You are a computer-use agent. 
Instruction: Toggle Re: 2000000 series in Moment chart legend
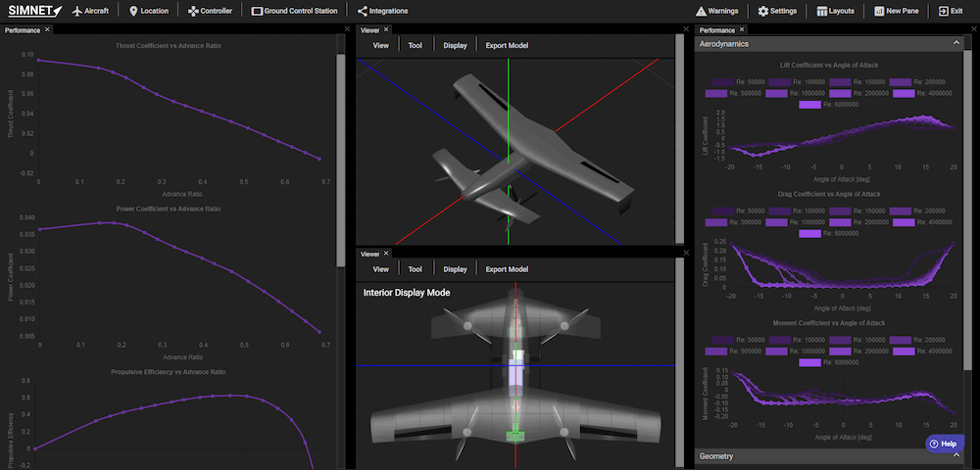(860, 352)
